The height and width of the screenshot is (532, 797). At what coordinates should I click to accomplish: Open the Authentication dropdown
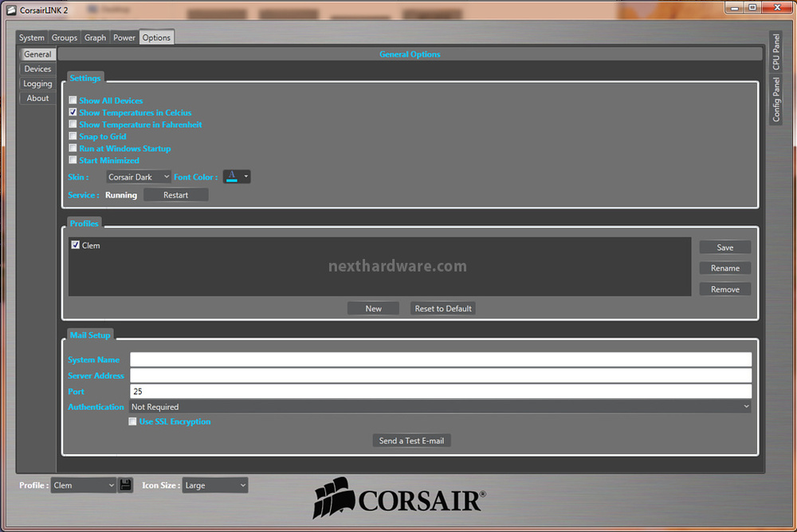440,406
